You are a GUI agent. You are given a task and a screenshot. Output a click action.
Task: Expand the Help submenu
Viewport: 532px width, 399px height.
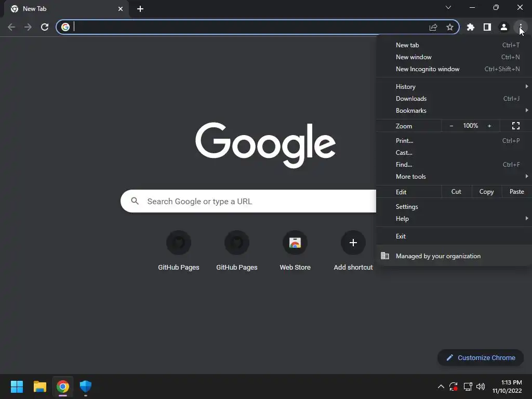pos(454,219)
